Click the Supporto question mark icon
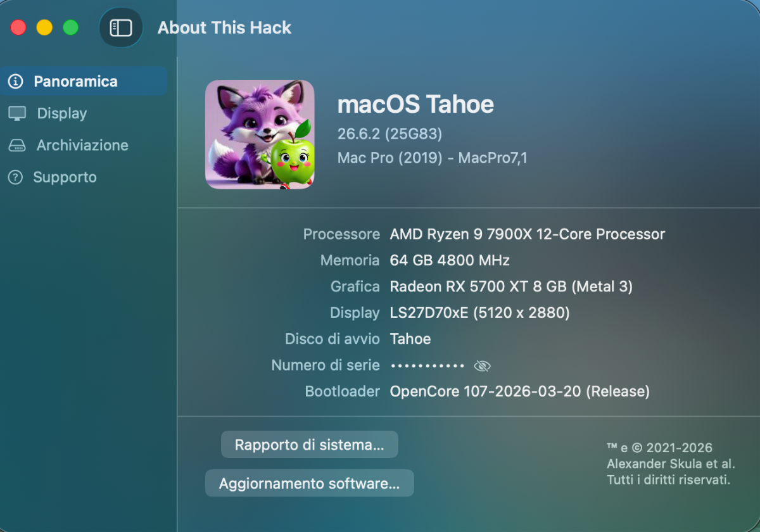Viewport: 760px width, 532px height. point(15,177)
